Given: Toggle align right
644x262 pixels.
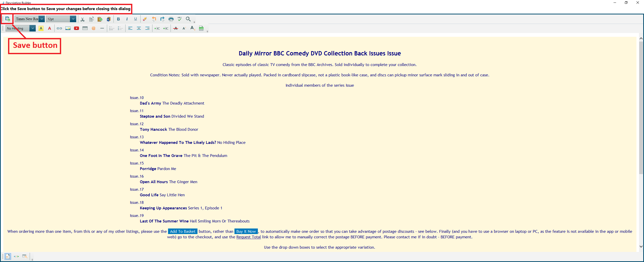Looking at the screenshot, I should point(147,28).
